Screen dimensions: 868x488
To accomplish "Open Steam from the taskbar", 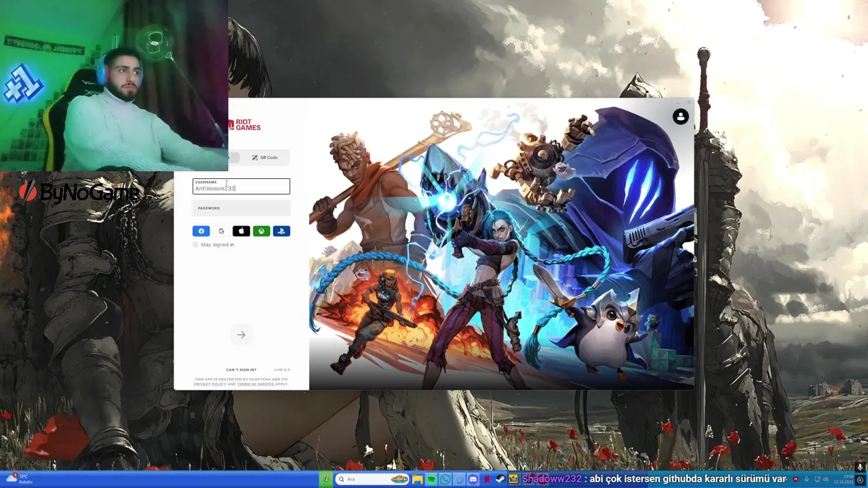I will point(500,479).
